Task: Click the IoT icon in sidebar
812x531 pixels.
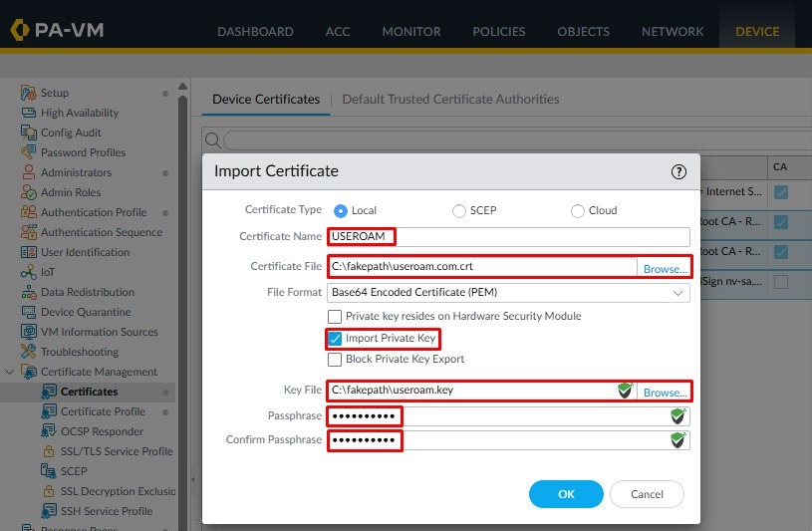Action: tap(28, 272)
